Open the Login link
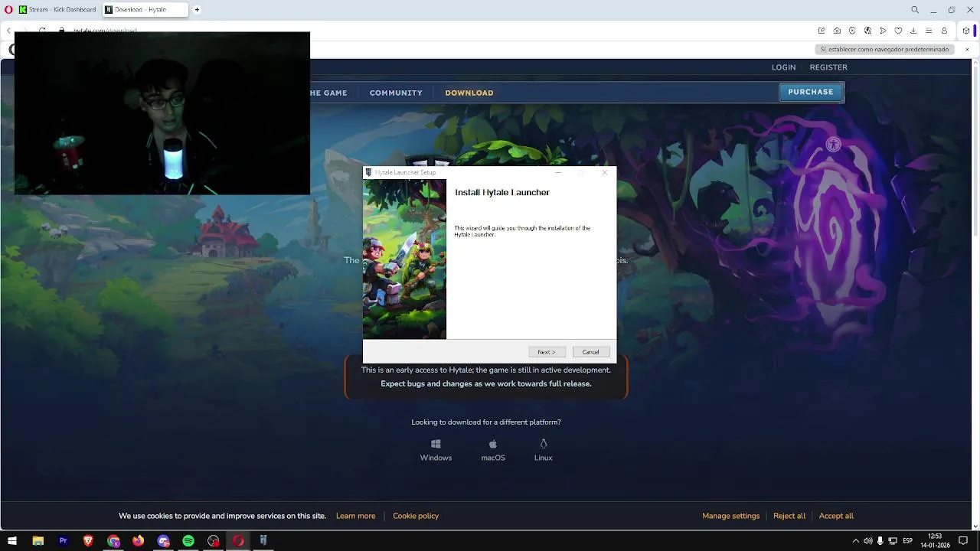Screen dimensions: 980x551 783,67
